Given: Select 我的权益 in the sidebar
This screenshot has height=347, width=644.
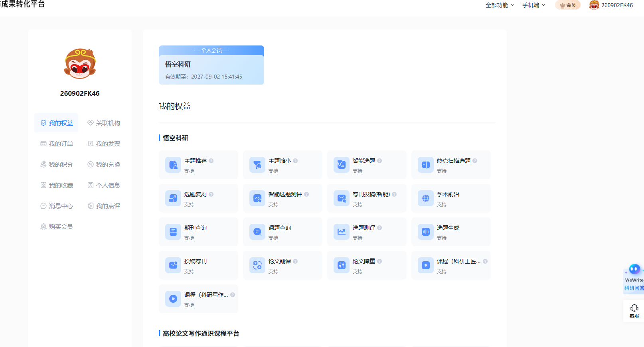Looking at the screenshot, I should (x=56, y=123).
